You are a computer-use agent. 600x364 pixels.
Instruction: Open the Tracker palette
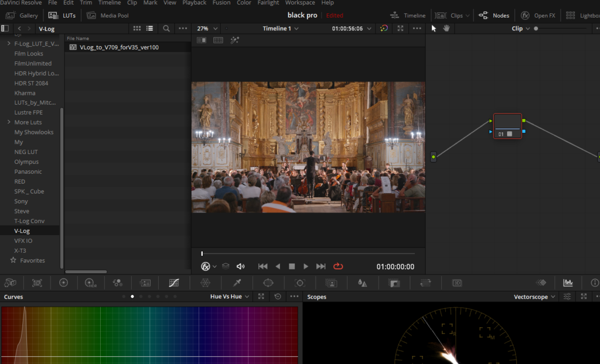pyautogui.click(x=300, y=283)
